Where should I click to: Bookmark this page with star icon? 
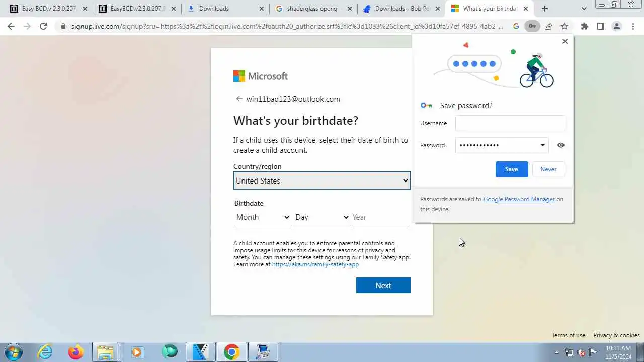point(565,26)
